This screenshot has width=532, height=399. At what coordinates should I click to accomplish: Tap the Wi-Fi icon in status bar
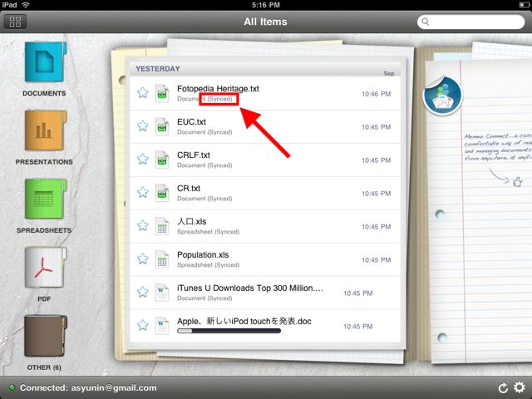26,5
